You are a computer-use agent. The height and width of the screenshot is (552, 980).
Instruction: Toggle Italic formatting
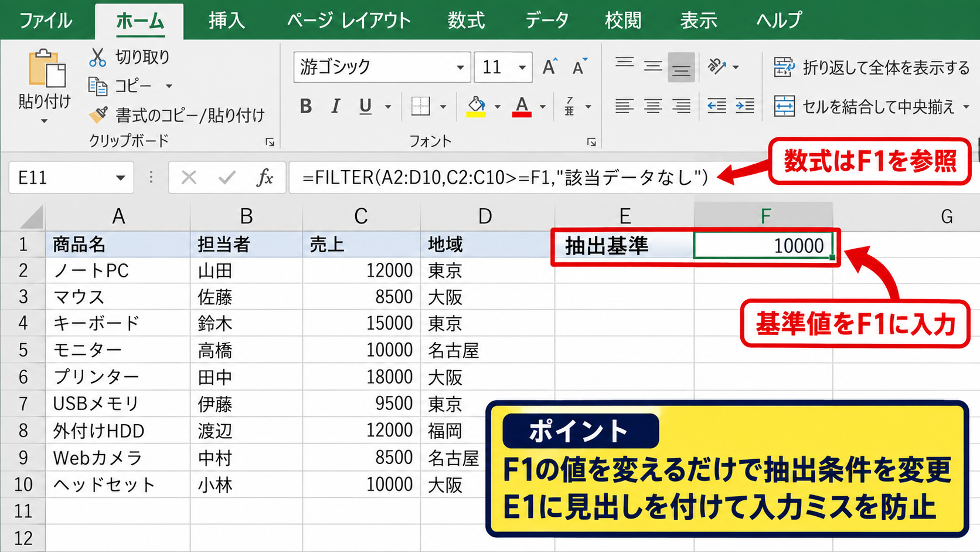(335, 106)
